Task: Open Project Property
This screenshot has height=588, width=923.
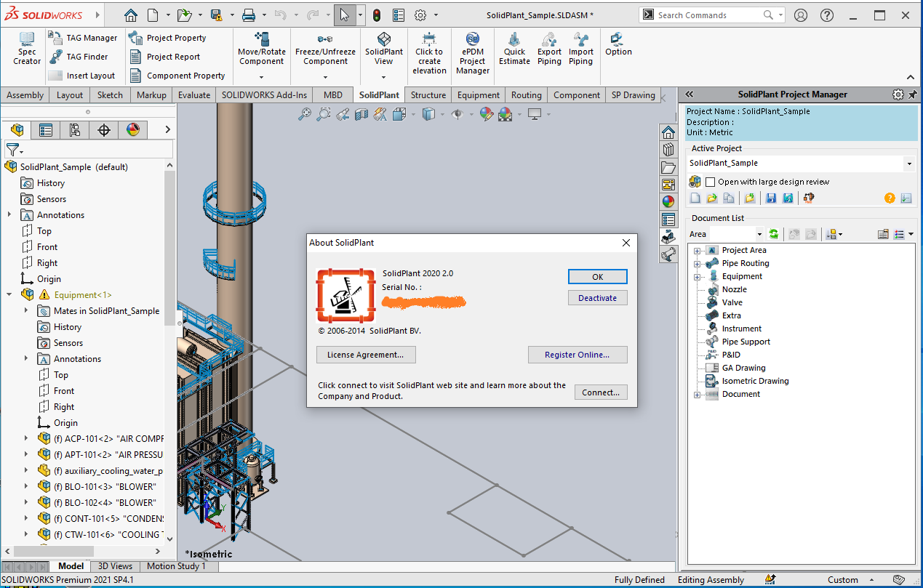Action: 167,38
